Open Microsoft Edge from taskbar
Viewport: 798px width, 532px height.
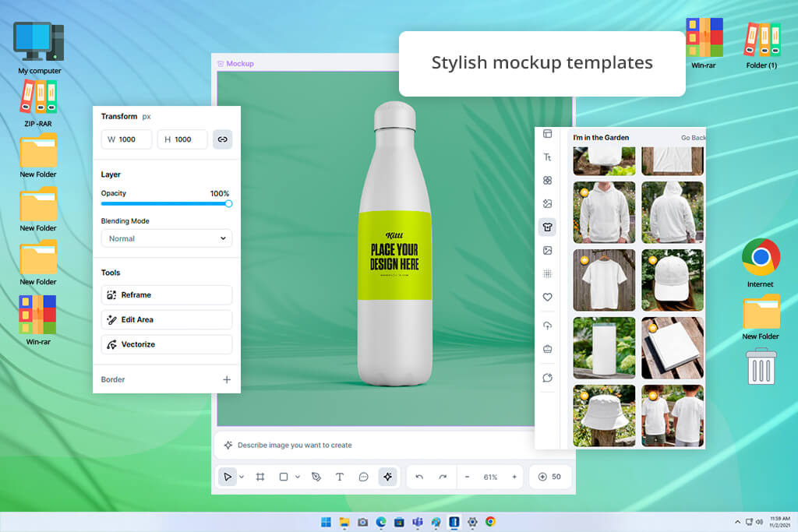(380, 522)
